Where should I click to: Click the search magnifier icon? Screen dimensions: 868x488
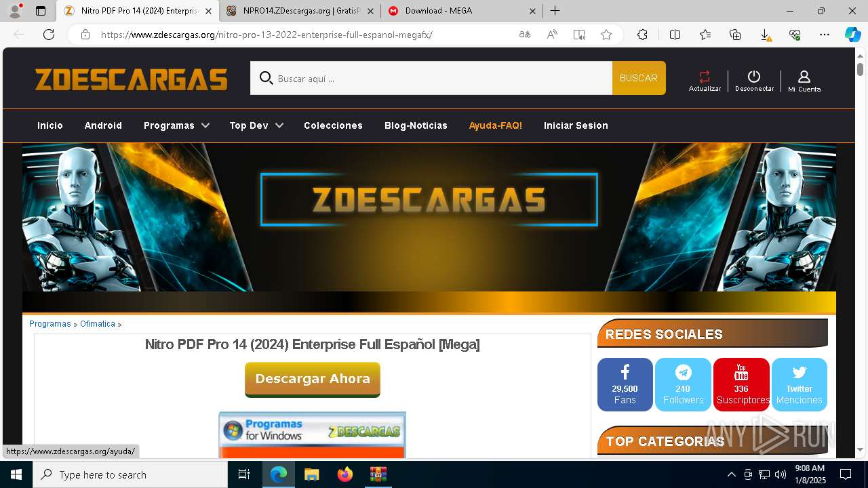tap(267, 78)
